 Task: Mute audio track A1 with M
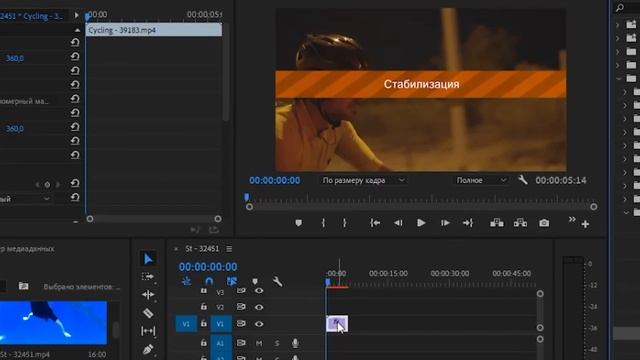coord(259,343)
